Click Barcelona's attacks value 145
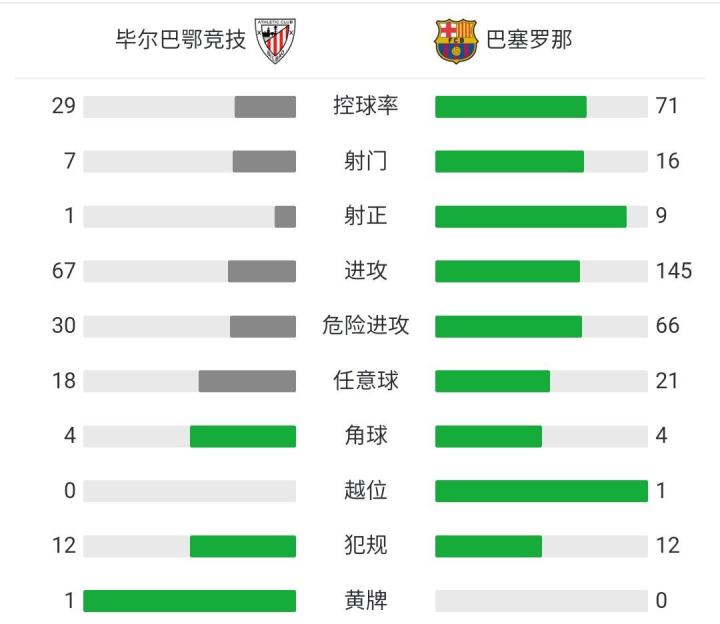Image resolution: width=720 pixels, height=624 pixels. [674, 271]
